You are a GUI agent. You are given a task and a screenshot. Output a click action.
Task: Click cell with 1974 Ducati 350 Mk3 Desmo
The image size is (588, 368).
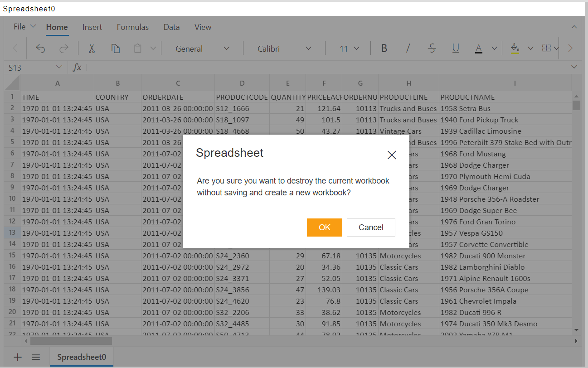pos(505,324)
